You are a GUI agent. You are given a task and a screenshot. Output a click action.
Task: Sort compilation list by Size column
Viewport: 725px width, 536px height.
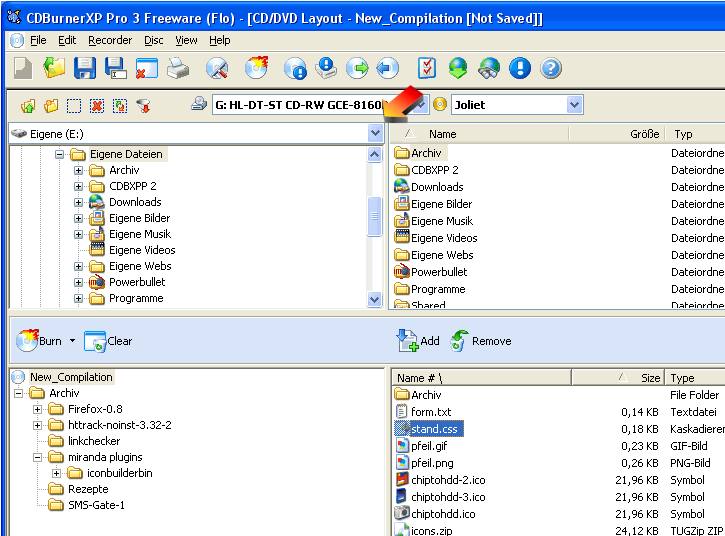click(x=618, y=378)
